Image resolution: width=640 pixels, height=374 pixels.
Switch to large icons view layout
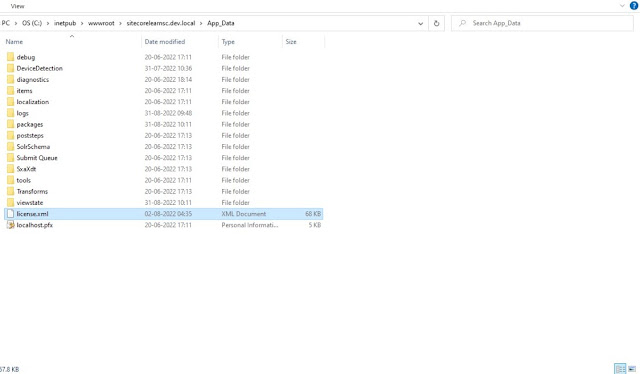click(632, 369)
